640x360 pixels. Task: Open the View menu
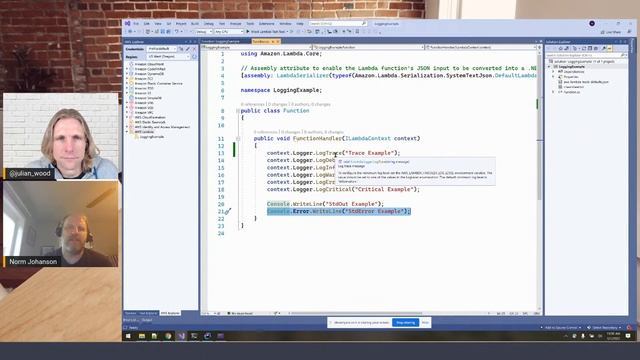tap(158, 24)
